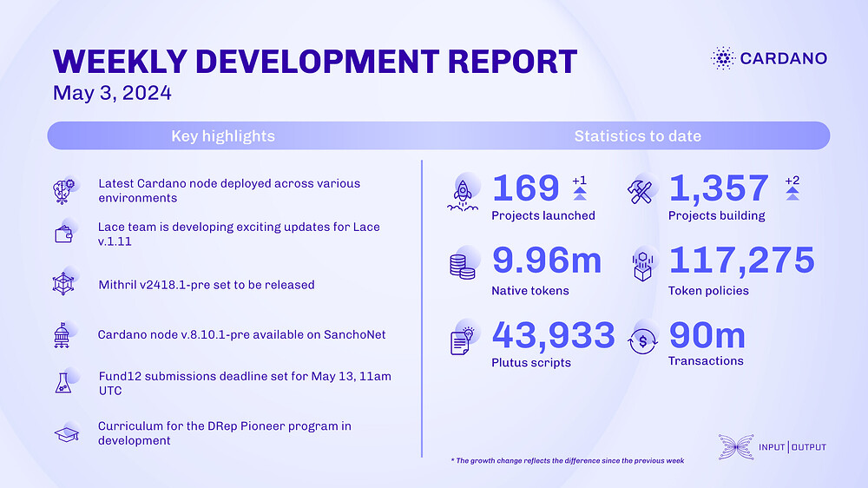
Task: Click the 90m value
Action: pyautogui.click(x=707, y=335)
